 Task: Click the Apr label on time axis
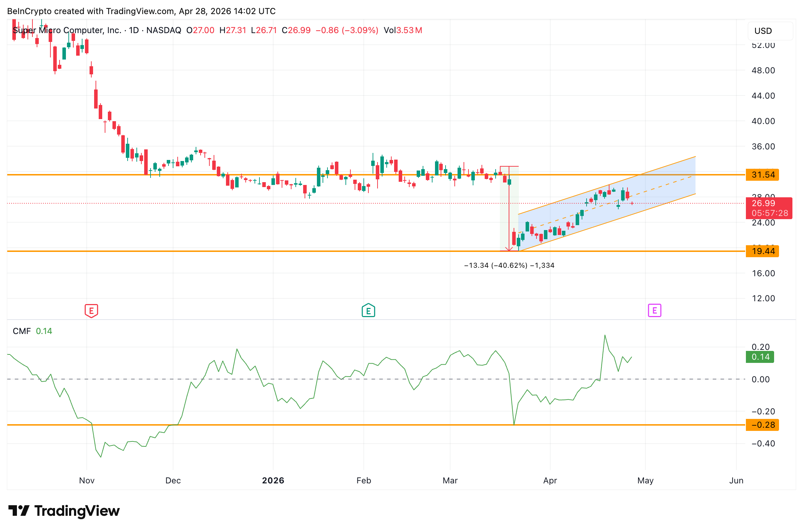[550, 481]
